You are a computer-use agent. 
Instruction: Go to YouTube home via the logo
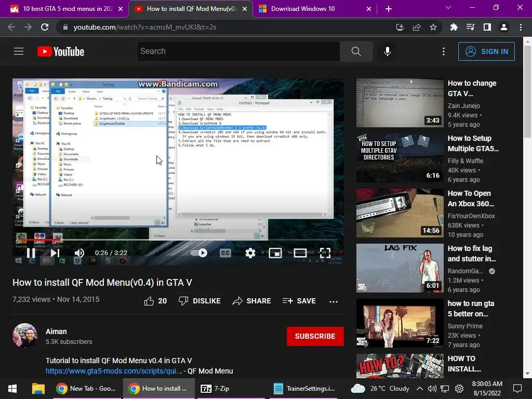[x=61, y=51]
